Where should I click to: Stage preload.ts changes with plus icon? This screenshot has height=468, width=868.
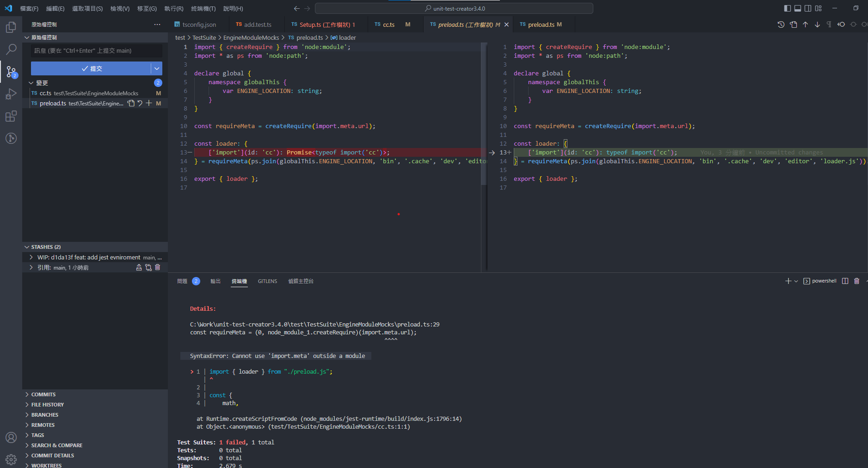pyautogui.click(x=149, y=104)
